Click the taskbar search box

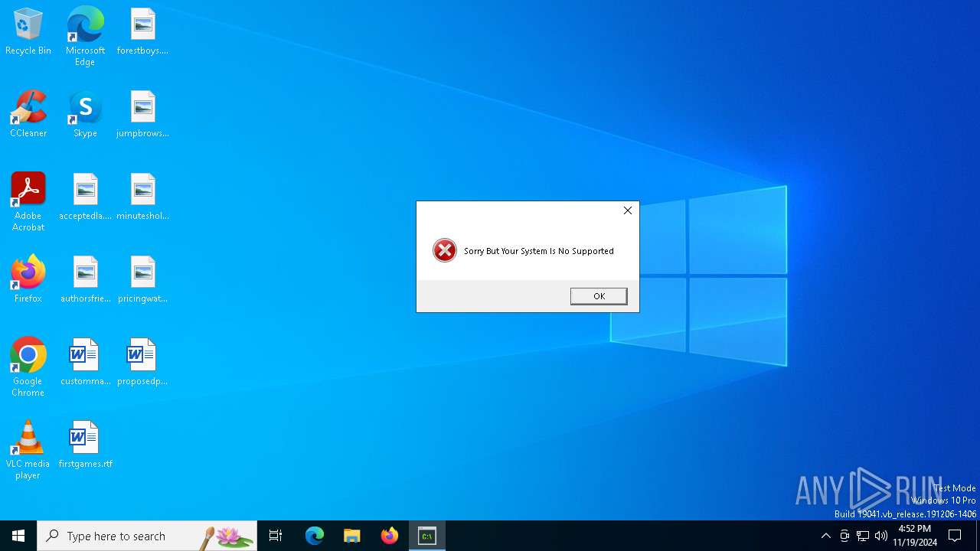147,536
